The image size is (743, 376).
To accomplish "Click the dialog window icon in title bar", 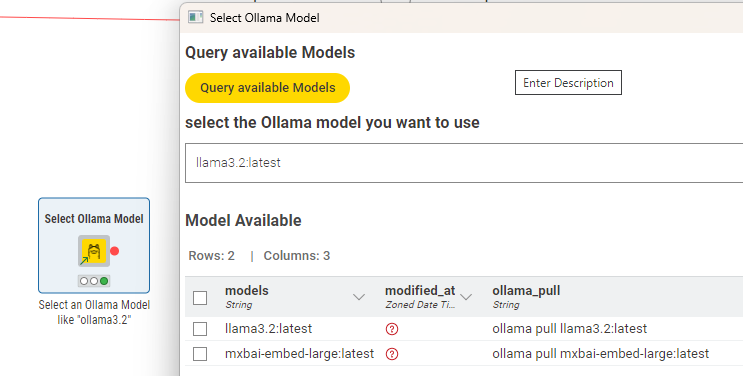I will (x=195, y=18).
